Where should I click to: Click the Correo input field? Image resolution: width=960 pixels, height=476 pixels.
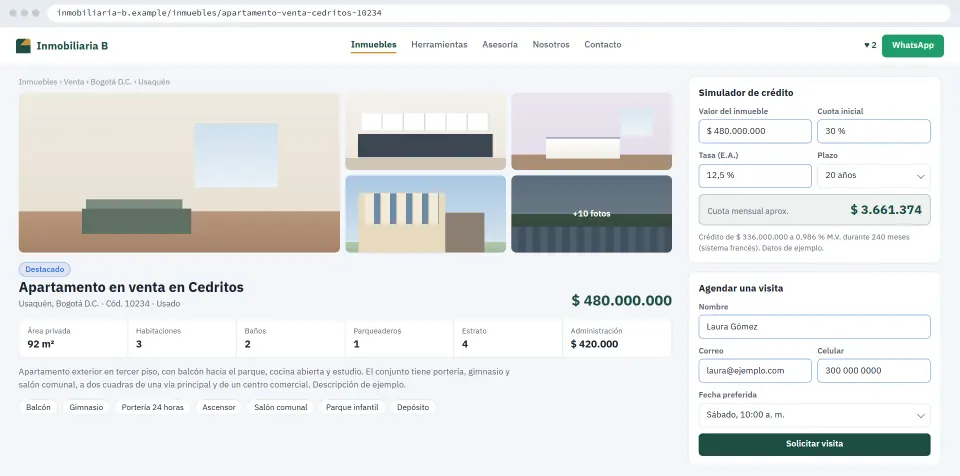[x=755, y=371]
